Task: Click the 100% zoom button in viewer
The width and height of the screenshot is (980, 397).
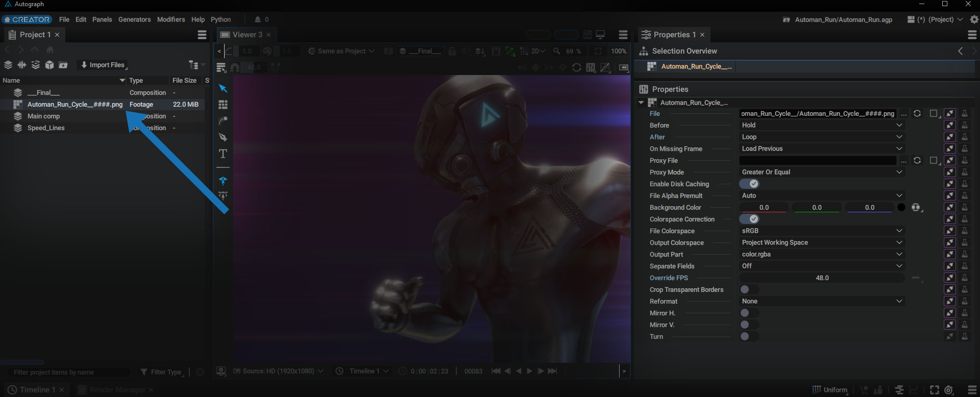Action: 619,51
